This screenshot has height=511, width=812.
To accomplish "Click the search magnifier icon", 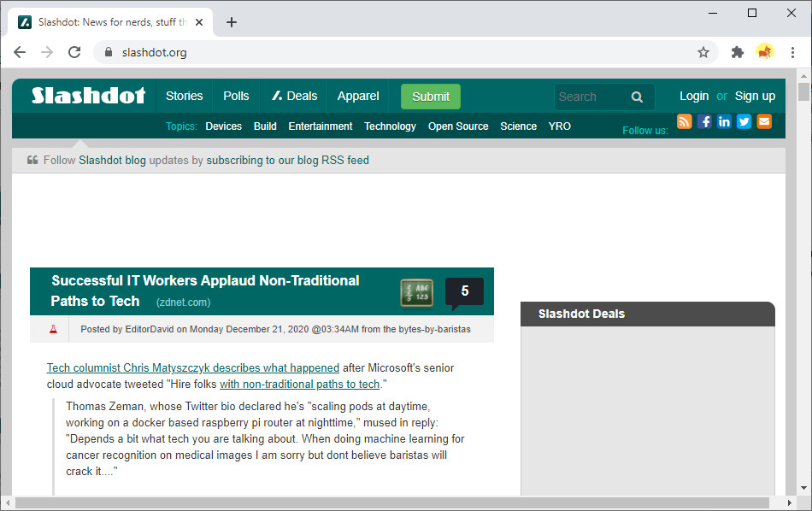I will (637, 97).
